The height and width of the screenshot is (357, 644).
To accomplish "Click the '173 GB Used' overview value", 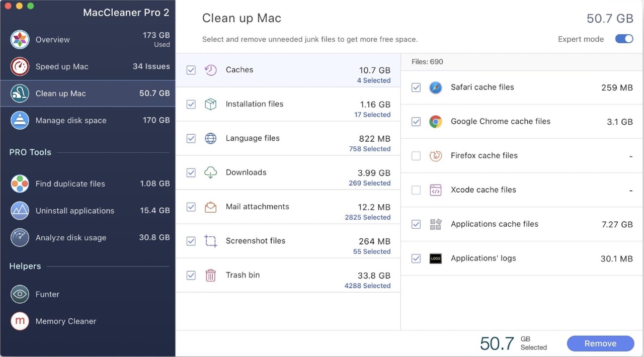I will [156, 39].
